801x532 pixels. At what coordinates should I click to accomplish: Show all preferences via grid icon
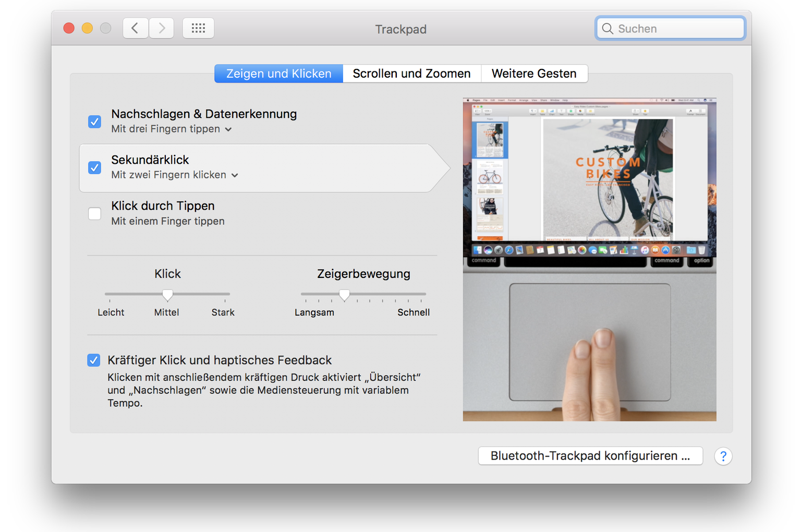click(x=198, y=28)
